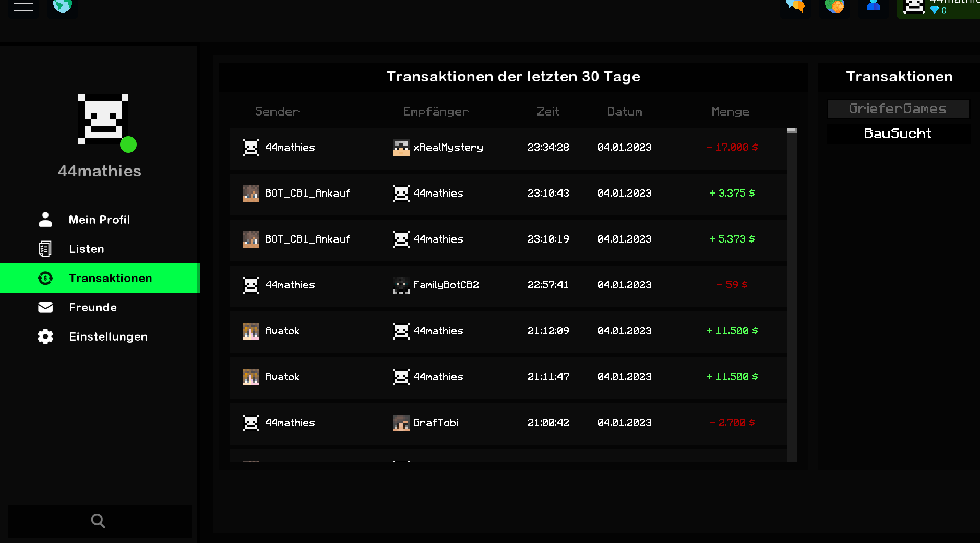
Task: Click the FamilyBotCB2 recipient name
Action: pos(446,285)
